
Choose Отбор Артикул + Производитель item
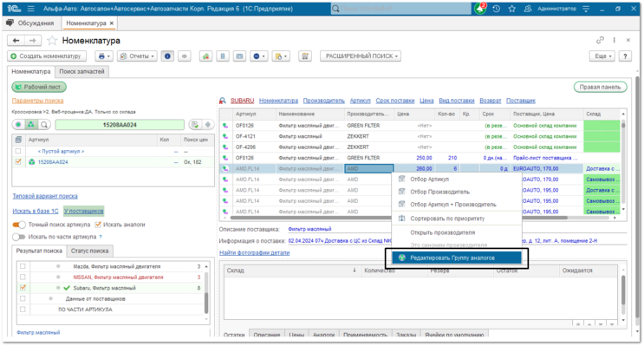(x=457, y=205)
